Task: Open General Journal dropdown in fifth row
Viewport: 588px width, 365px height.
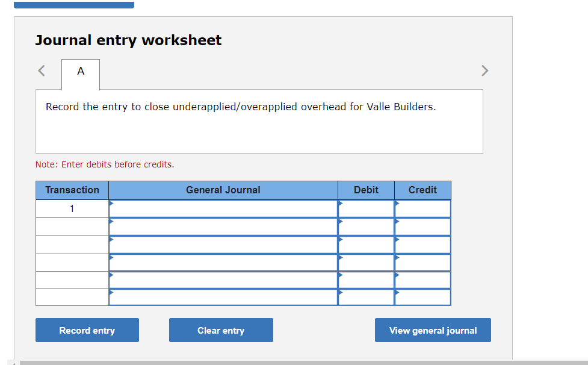Action: 223,280
